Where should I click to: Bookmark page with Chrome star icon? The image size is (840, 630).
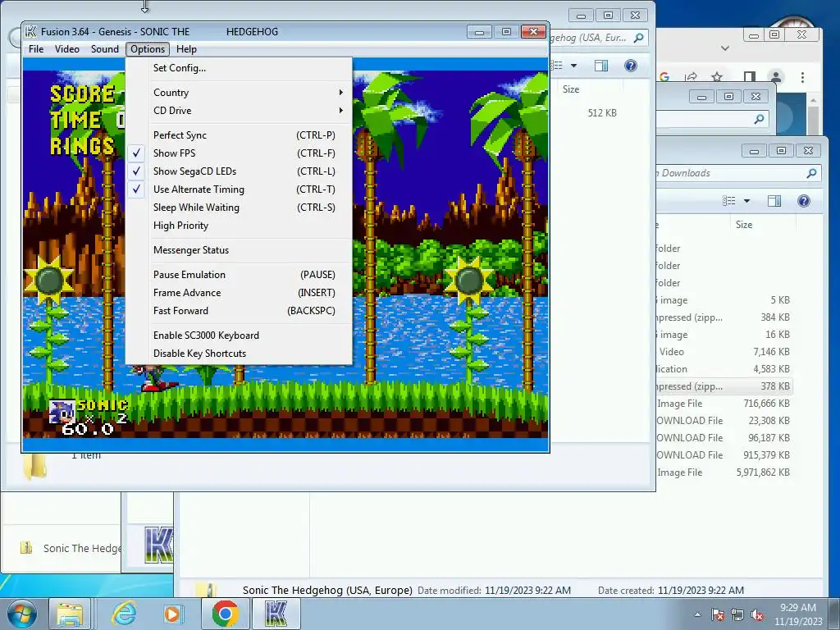click(717, 77)
